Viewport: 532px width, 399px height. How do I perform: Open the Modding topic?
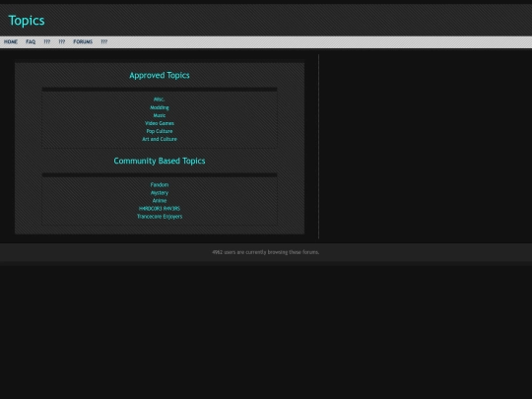pyautogui.click(x=160, y=107)
